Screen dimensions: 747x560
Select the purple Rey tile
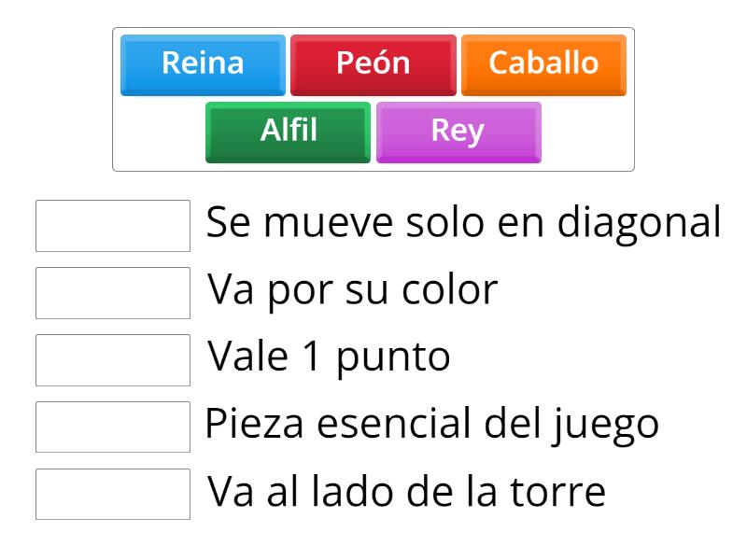(458, 132)
